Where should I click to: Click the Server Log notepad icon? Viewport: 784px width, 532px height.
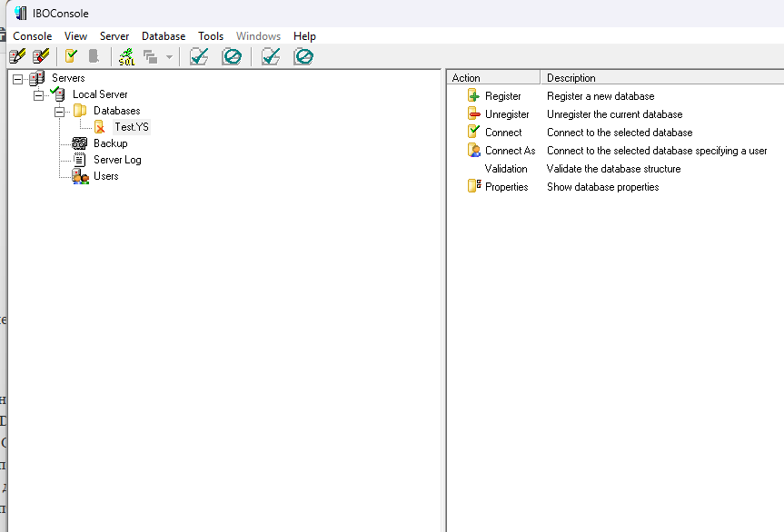tap(79, 160)
